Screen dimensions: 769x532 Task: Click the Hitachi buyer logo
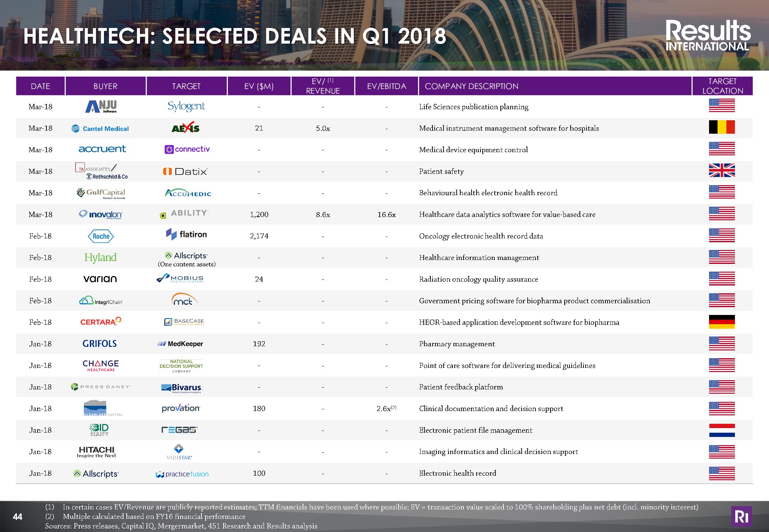point(96,451)
